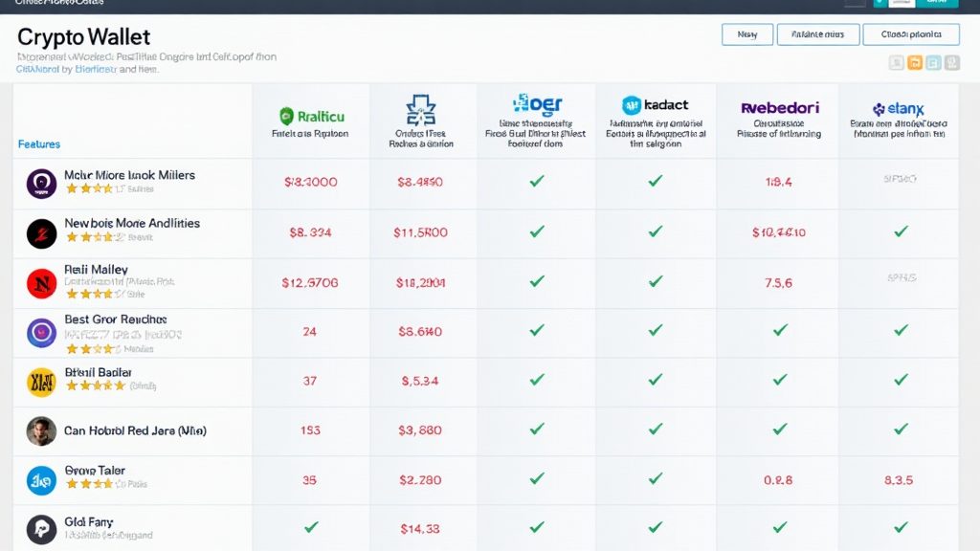Click the star rating under Mclur Miore Imok Millers
The image size is (980, 551).
(x=89, y=188)
